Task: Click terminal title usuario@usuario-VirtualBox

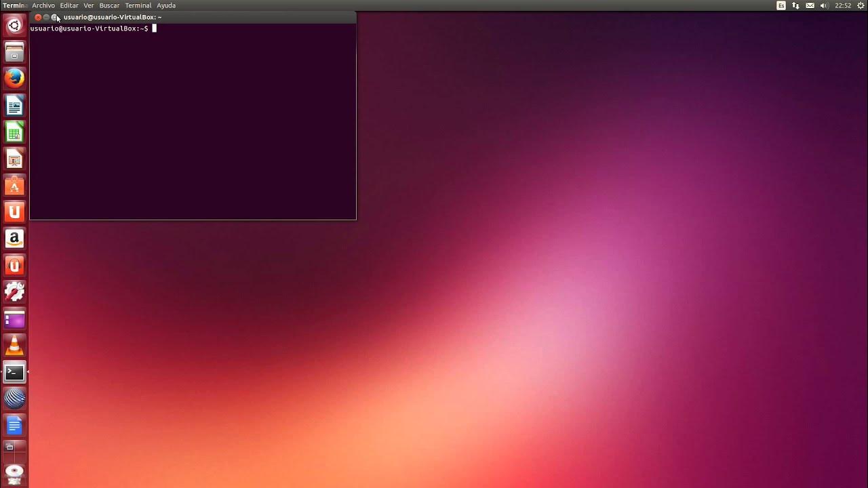Action: tap(113, 17)
